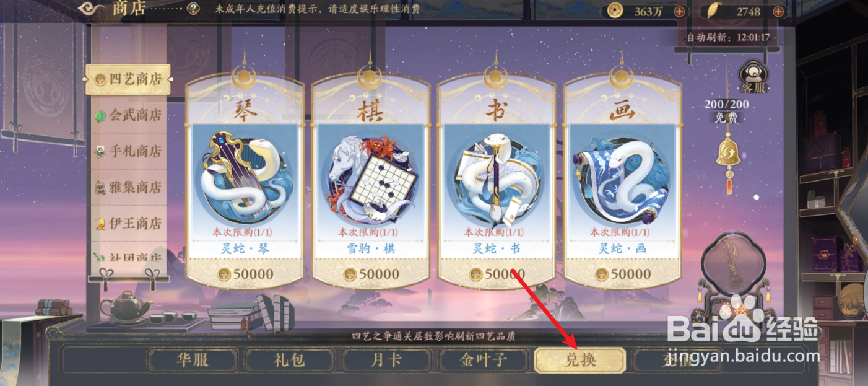Viewport: 868px width, 386px height.
Task: Open the 客服 customer service icon
Action: (753, 77)
